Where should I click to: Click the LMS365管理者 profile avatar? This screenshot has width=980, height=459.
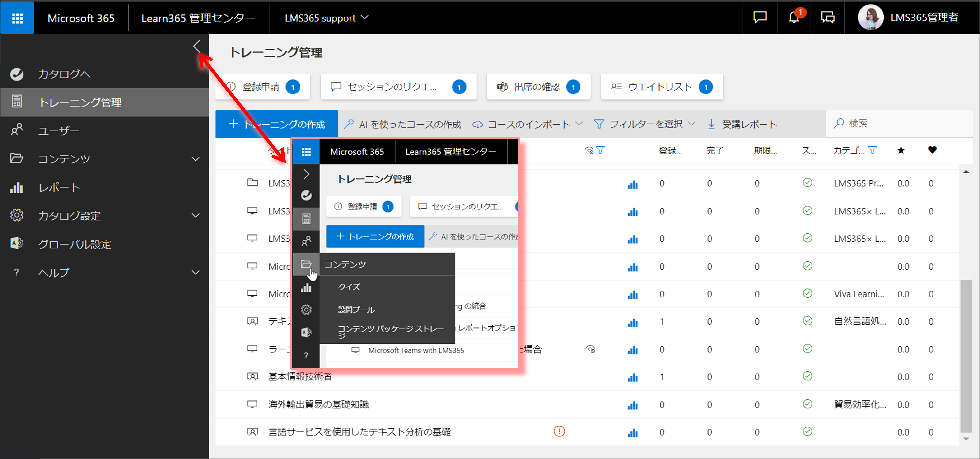click(x=870, y=18)
